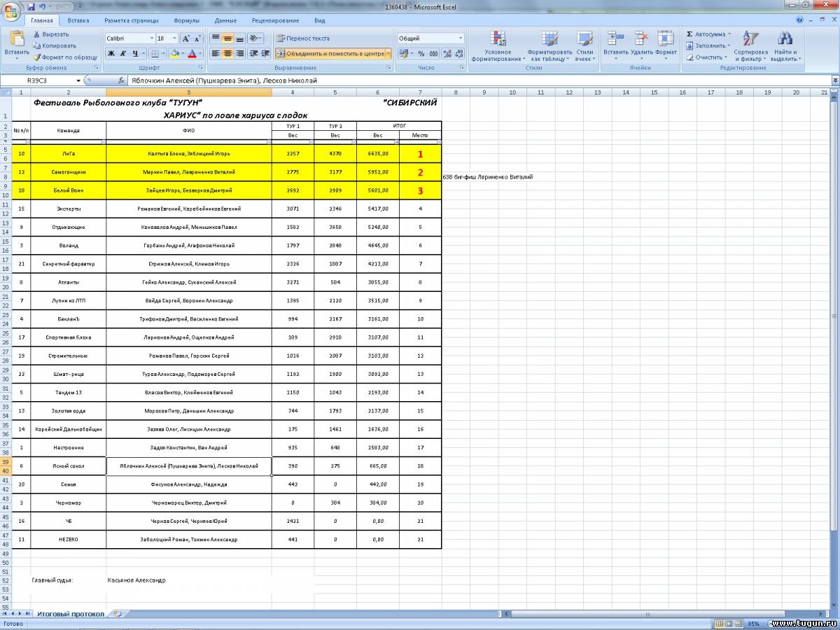Select the Итоговый протокол sheet tab

pyautogui.click(x=70, y=614)
